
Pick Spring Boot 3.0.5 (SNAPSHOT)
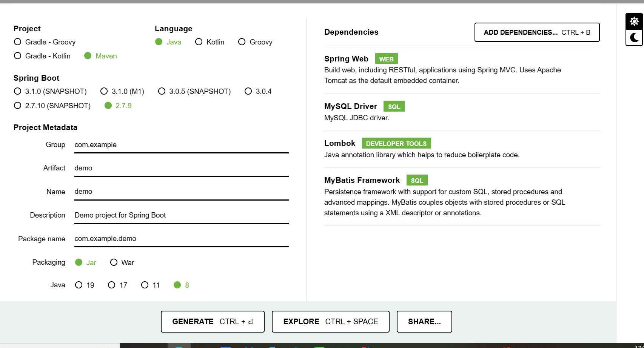[x=194, y=91]
